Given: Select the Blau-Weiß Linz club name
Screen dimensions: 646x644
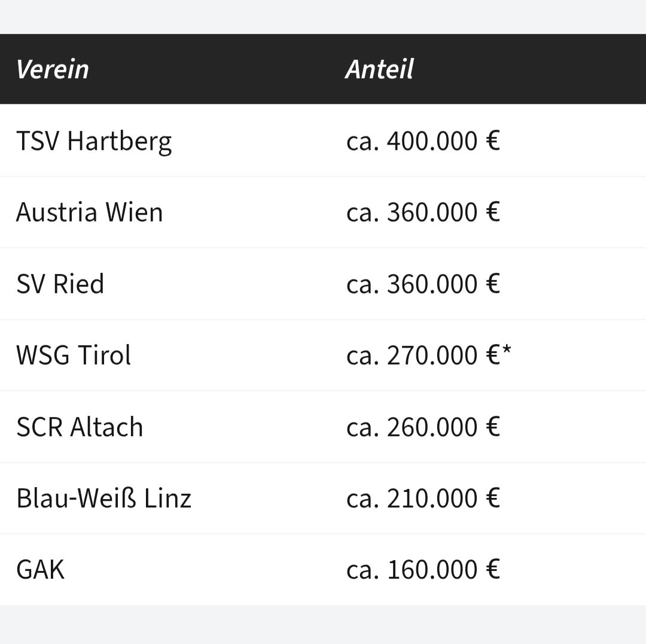Looking at the screenshot, I should coord(103,498).
